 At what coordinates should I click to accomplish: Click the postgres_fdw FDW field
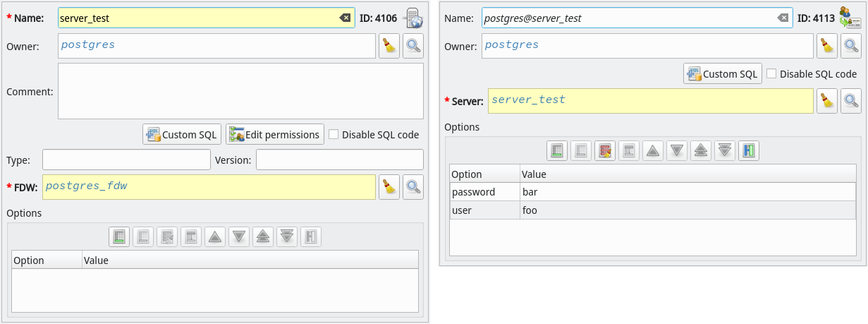(209, 186)
